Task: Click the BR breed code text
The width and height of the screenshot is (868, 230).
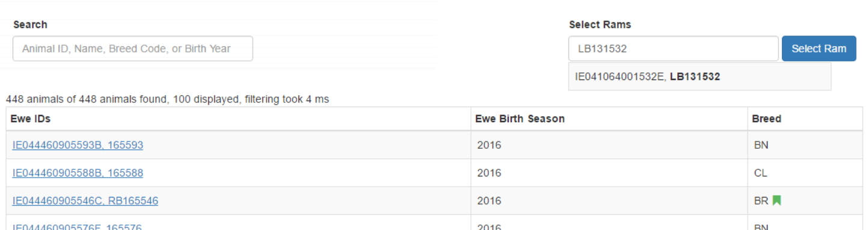Action: pos(761,200)
